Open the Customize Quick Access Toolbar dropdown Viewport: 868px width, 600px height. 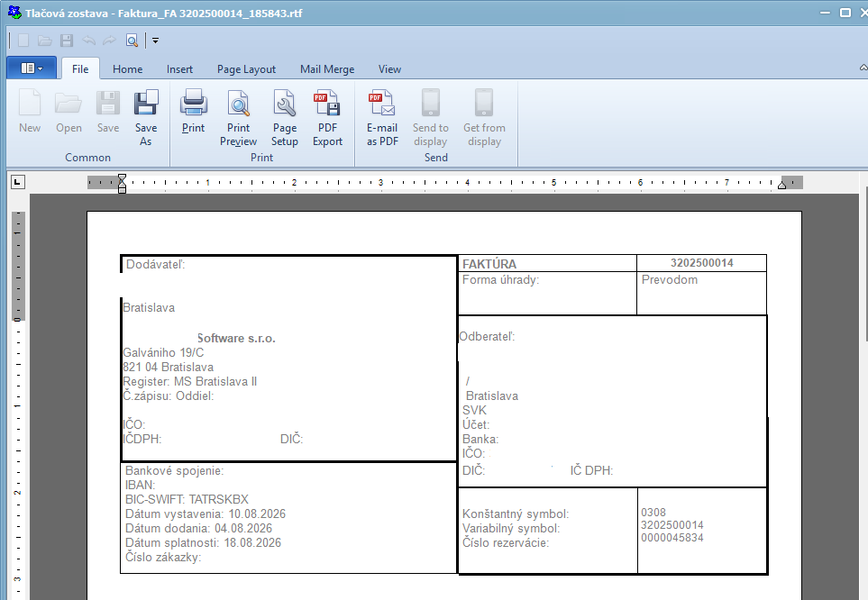coord(156,41)
